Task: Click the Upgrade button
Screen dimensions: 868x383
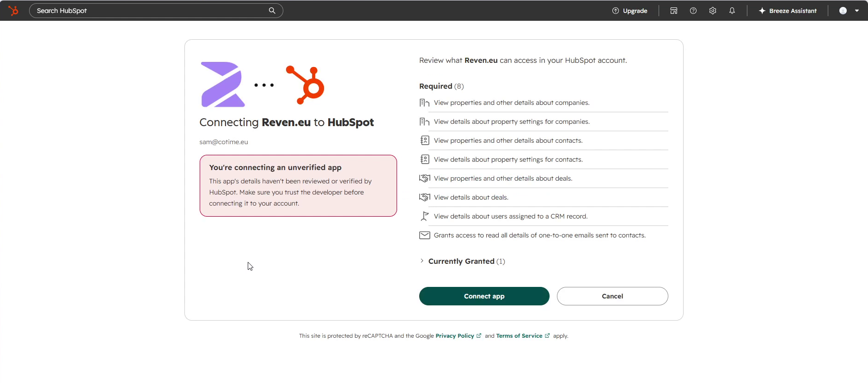Action: 630,11
